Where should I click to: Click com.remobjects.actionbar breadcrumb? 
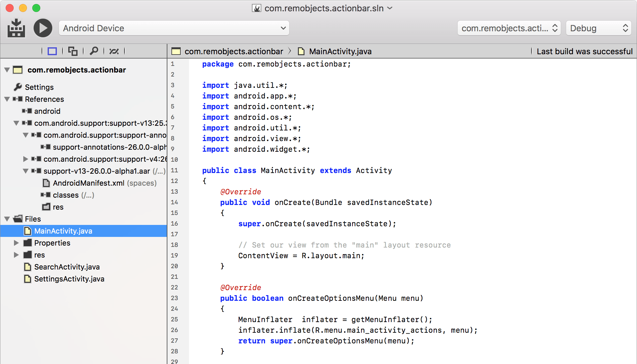pos(234,51)
